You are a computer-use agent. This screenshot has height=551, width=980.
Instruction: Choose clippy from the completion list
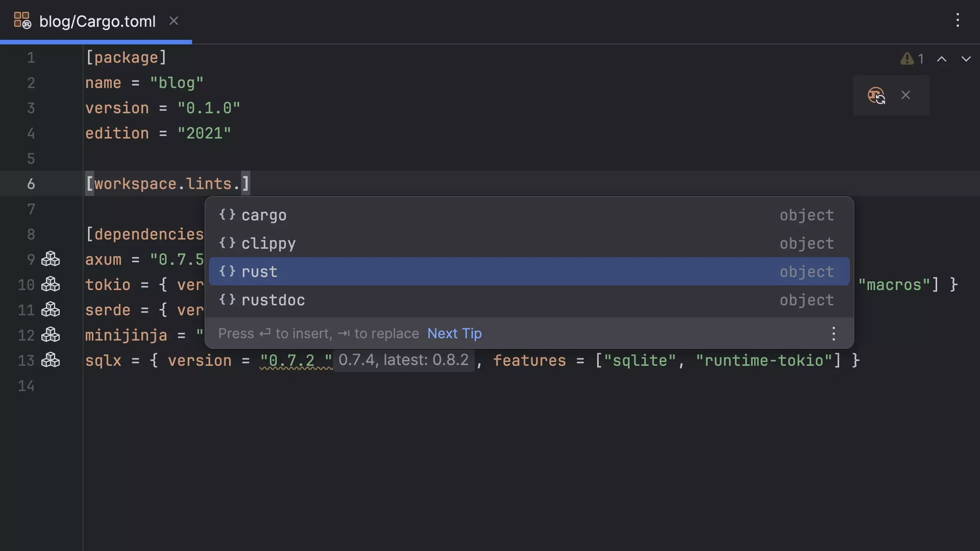click(x=268, y=243)
